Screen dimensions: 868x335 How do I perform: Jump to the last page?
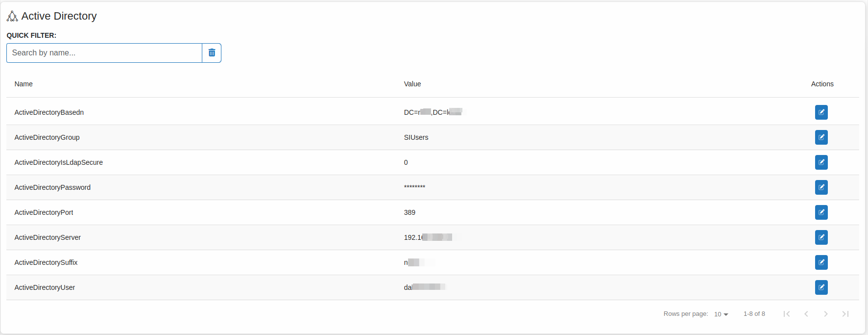pos(845,314)
